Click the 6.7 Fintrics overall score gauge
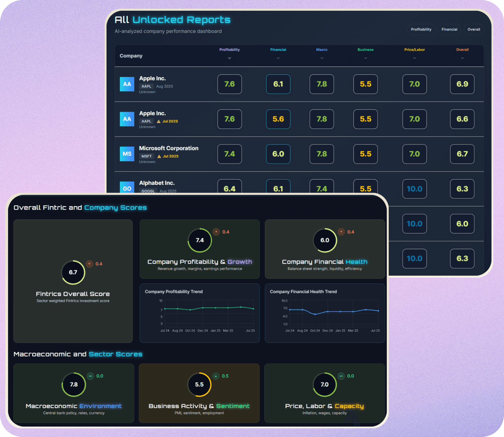Viewport: 504px width, 437px height. pos(73,272)
